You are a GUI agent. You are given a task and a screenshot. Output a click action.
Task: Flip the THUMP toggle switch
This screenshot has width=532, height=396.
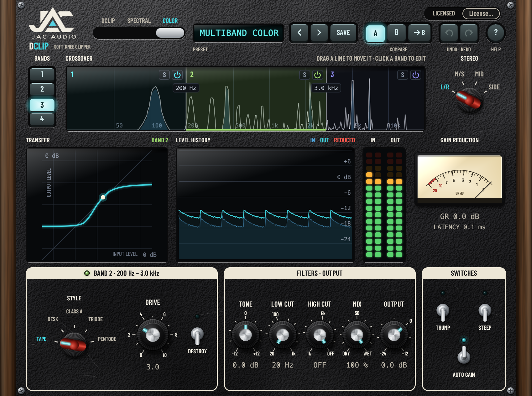[443, 312]
